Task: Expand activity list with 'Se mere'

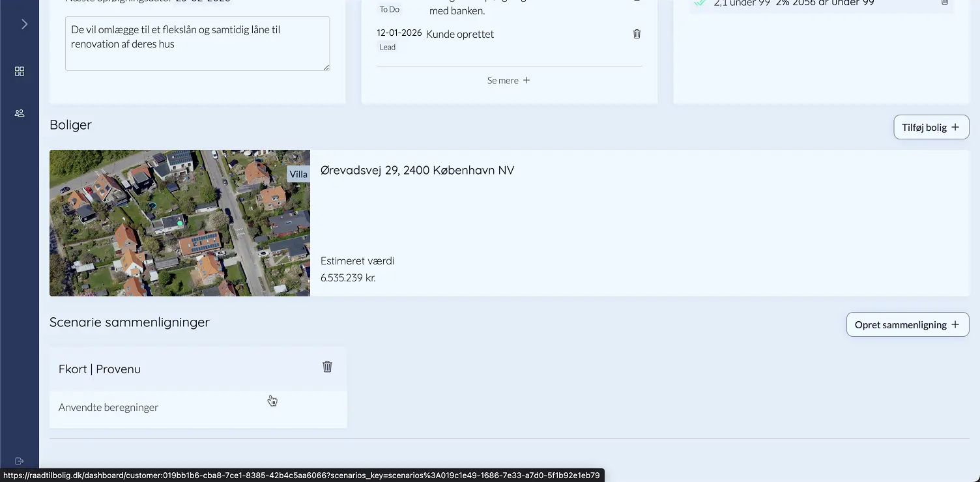Action: tap(508, 80)
